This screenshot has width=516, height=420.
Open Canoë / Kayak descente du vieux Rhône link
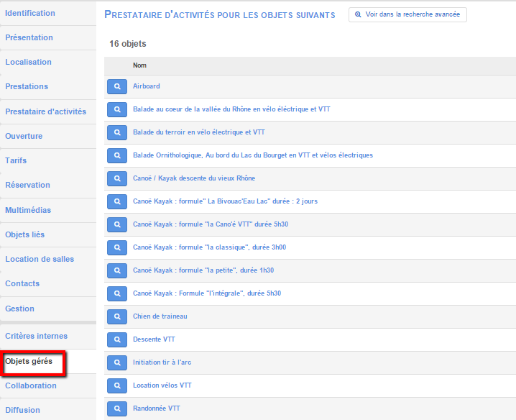pos(194,178)
